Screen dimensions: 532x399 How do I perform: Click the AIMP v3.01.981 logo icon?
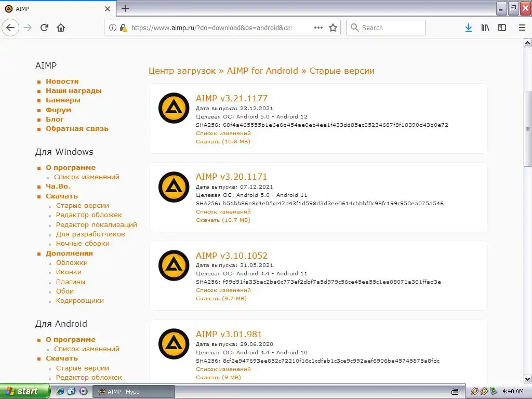pyautogui.click(x=174, y=344)
